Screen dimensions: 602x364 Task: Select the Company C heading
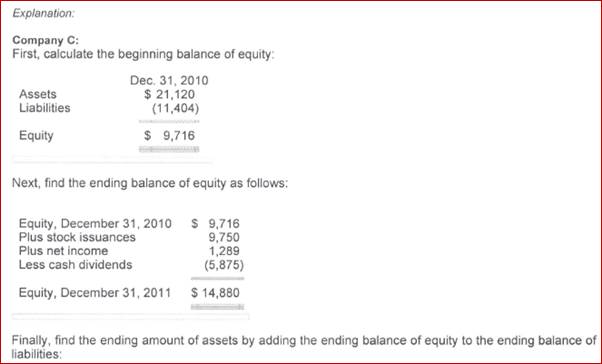(45, 40)
